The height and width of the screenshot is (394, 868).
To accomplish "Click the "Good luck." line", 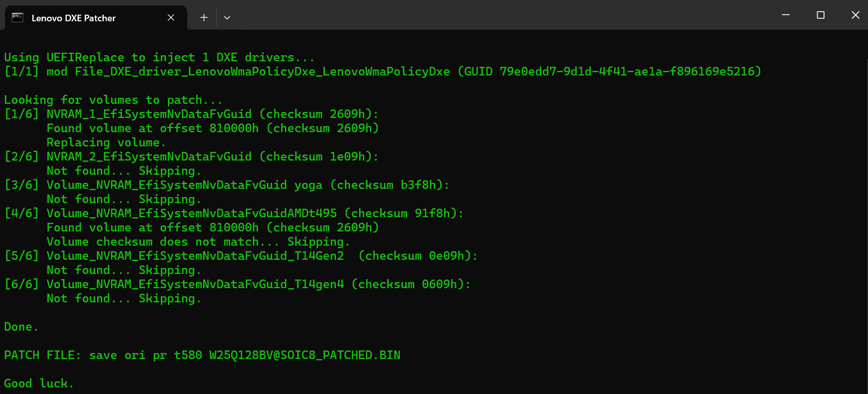I will 38,384.
